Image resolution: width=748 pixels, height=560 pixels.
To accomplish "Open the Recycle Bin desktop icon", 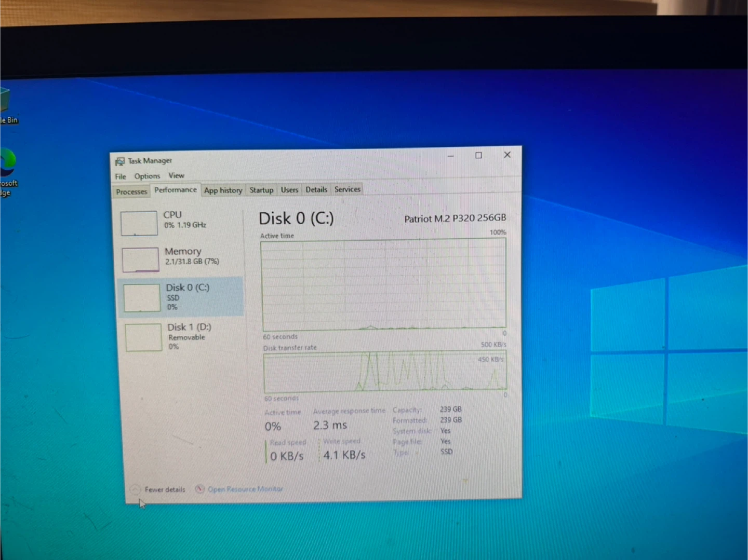I will coord(5,101).
